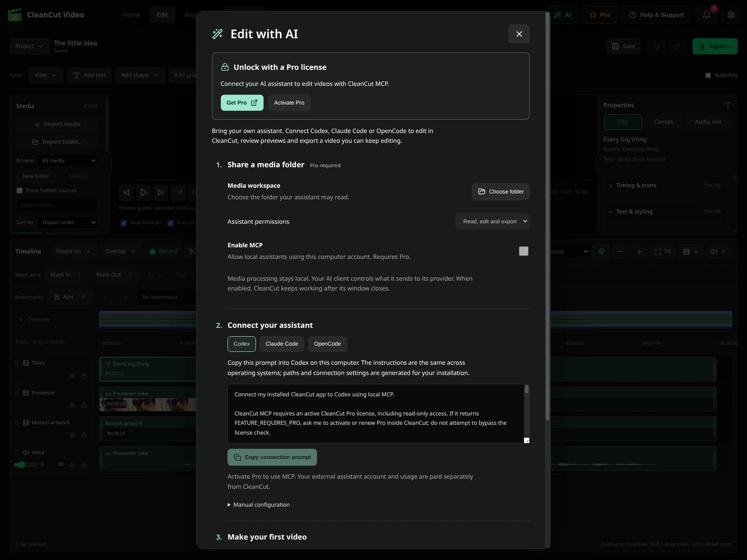This screenshot has height=560, width=747.
Task: Lock the Presenter track
Action: click(84, 406)
